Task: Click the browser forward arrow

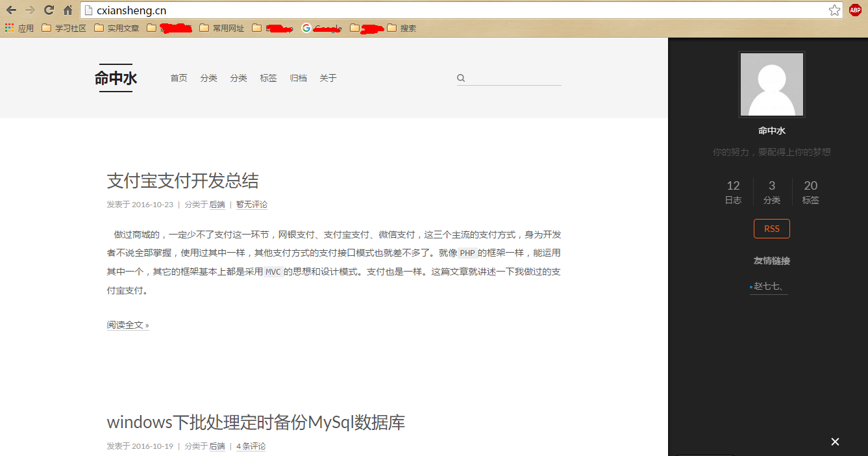Action: click(x=30, y=10)
